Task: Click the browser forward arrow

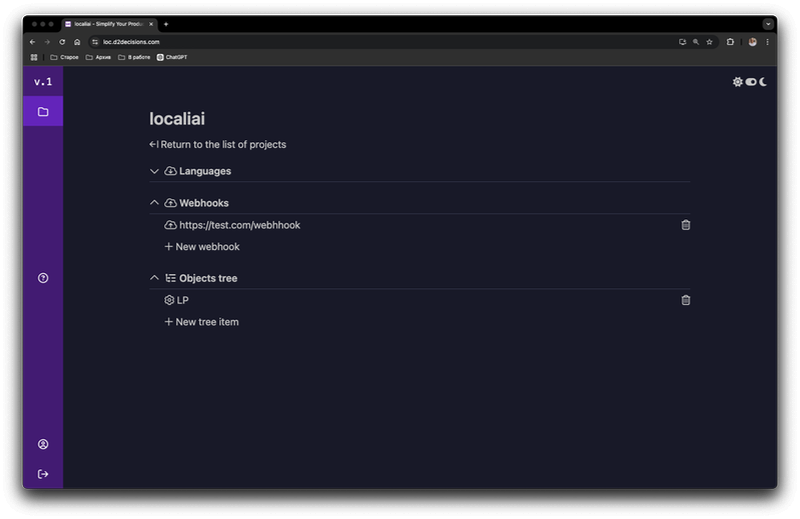Action: coord(47,42)
